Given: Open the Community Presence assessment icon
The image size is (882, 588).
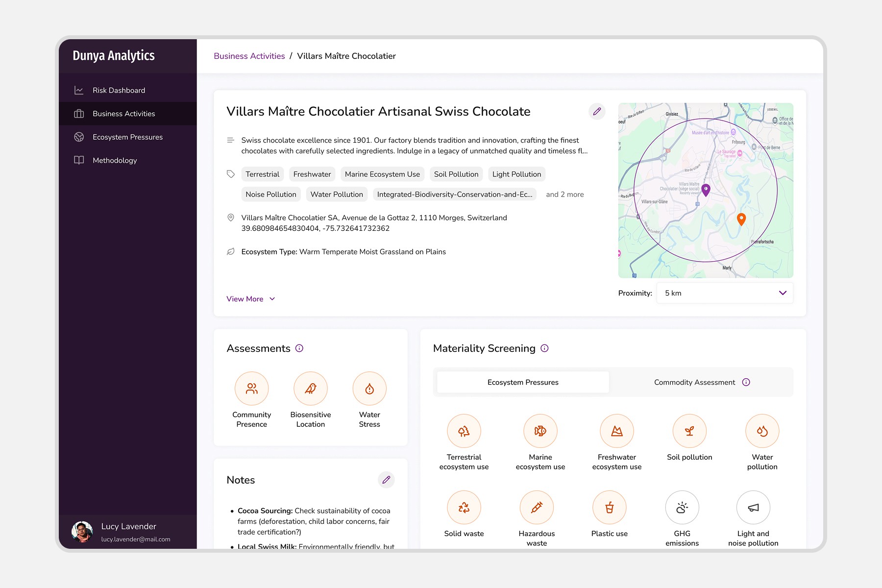Looking at the screenshot, I should pos(252,389).
